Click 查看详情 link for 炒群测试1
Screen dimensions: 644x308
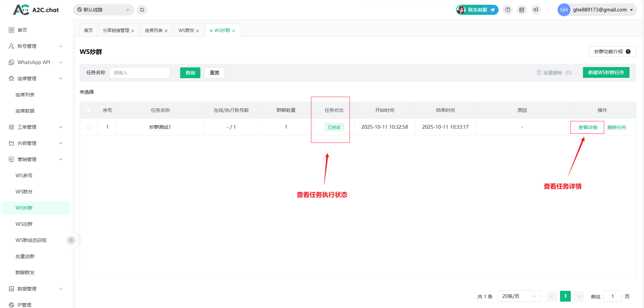tap(588, 127)
